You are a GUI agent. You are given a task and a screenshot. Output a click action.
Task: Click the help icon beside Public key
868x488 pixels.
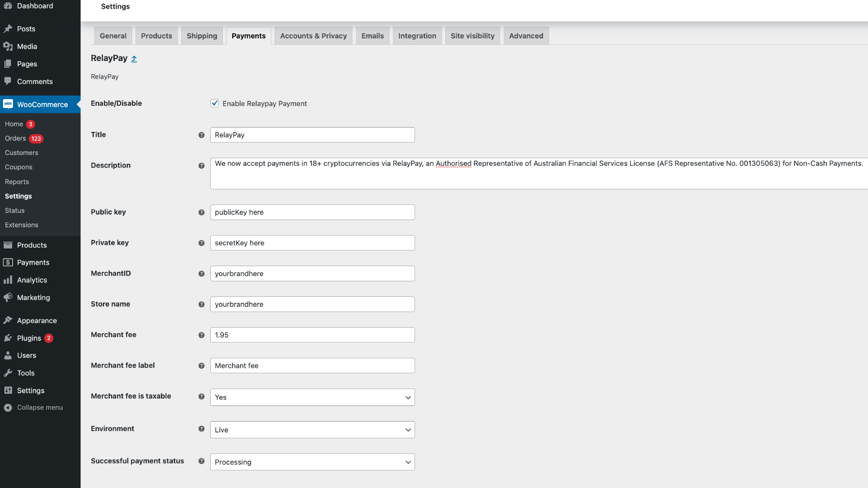tap(201, 212)
